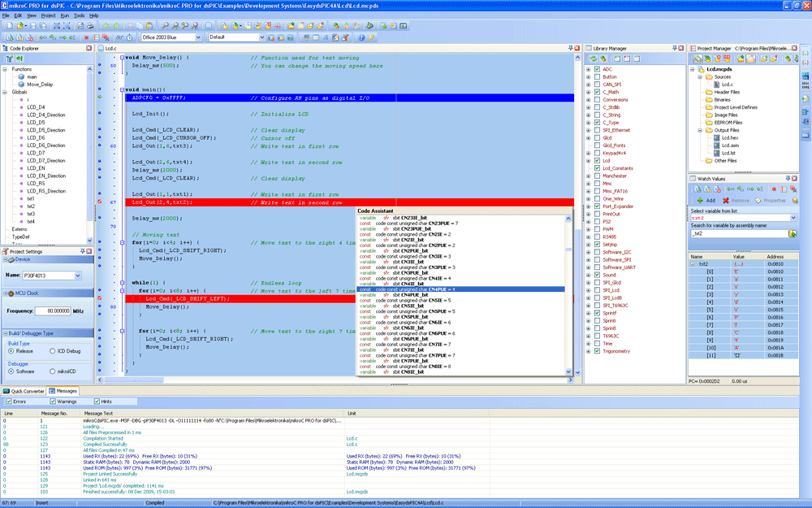Uncheck the Errors filter checkbox
812x508 pixels.
8,402
